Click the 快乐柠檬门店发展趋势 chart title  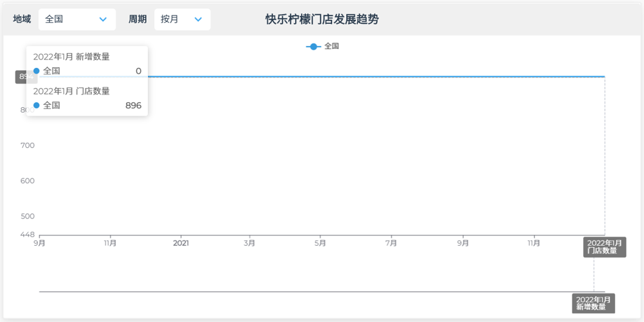(x=322, y=19)
